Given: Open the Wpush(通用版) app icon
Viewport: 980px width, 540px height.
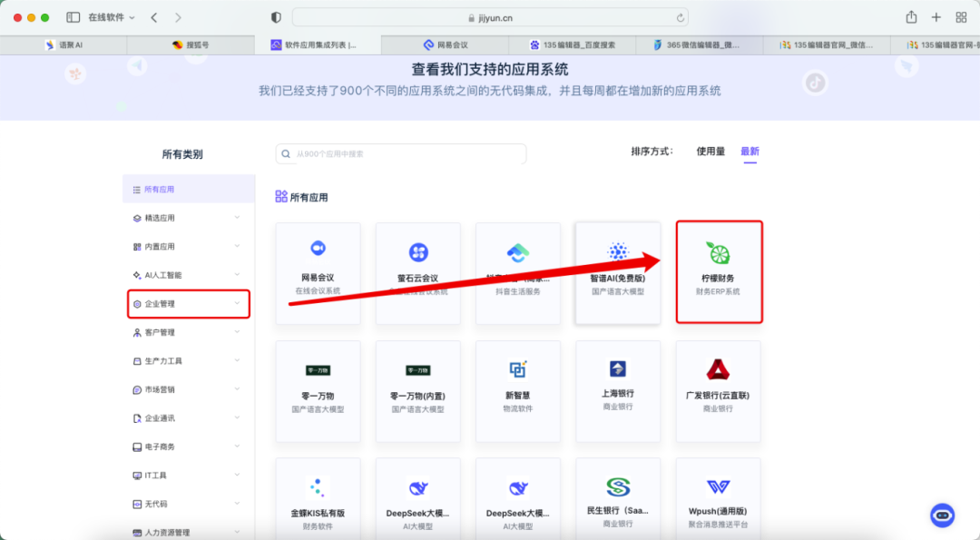Looking at the screenshot, I should [718, 486].
